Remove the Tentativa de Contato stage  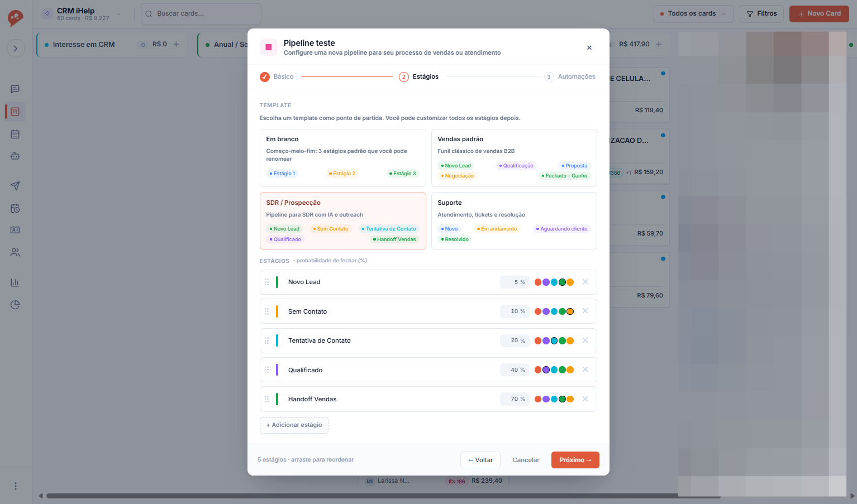pos(585,340)
